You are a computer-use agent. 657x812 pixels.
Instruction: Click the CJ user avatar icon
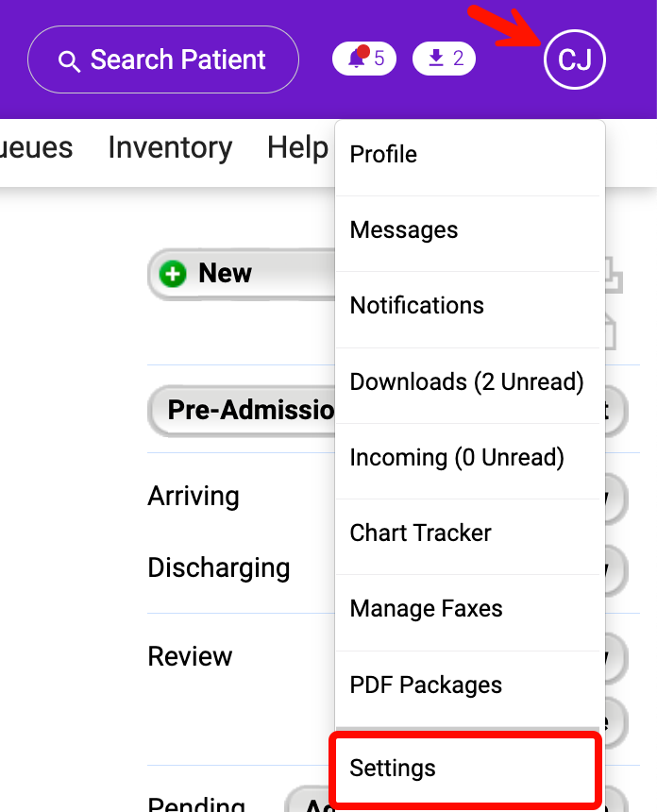click(575, 59)
